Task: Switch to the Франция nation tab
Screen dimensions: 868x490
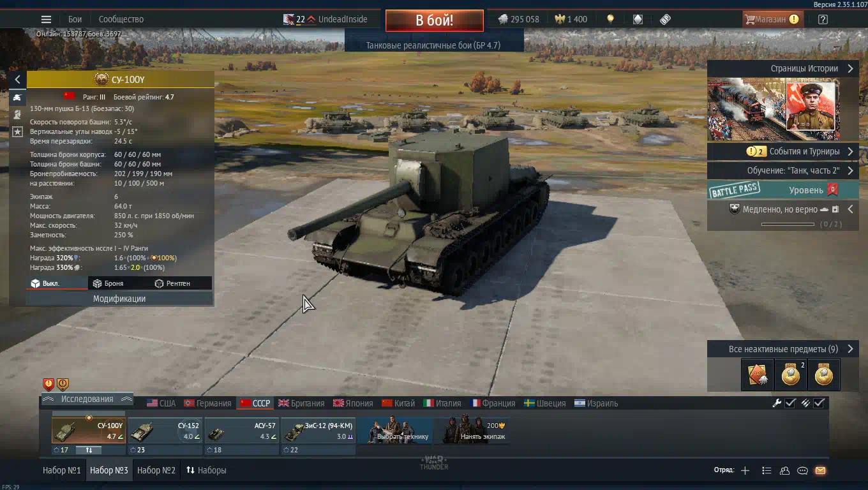Action: (x=493, y=403)
